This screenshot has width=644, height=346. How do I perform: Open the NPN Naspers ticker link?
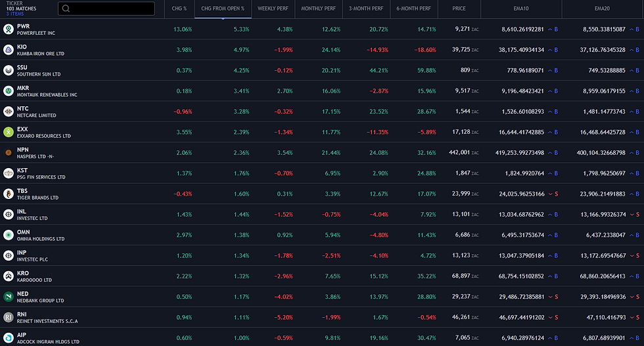tap(23, 150)
